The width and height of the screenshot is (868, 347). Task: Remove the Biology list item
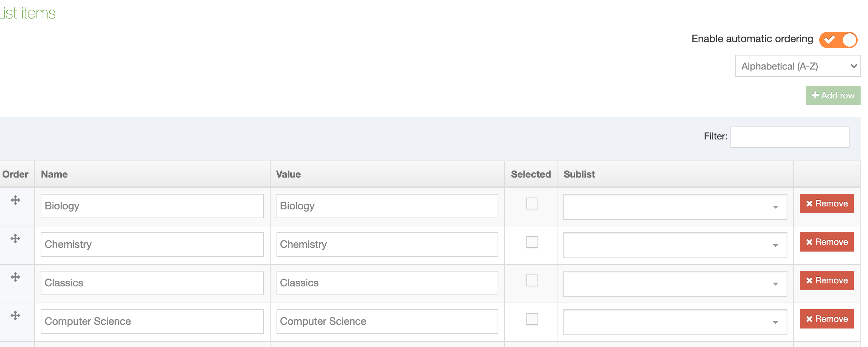tap(827, 203)
